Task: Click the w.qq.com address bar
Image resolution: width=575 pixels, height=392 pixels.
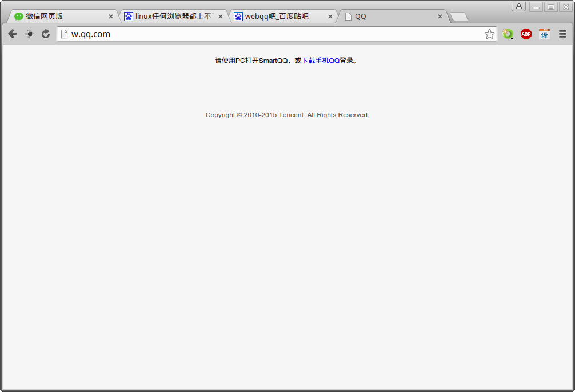Action: [277, 34]
